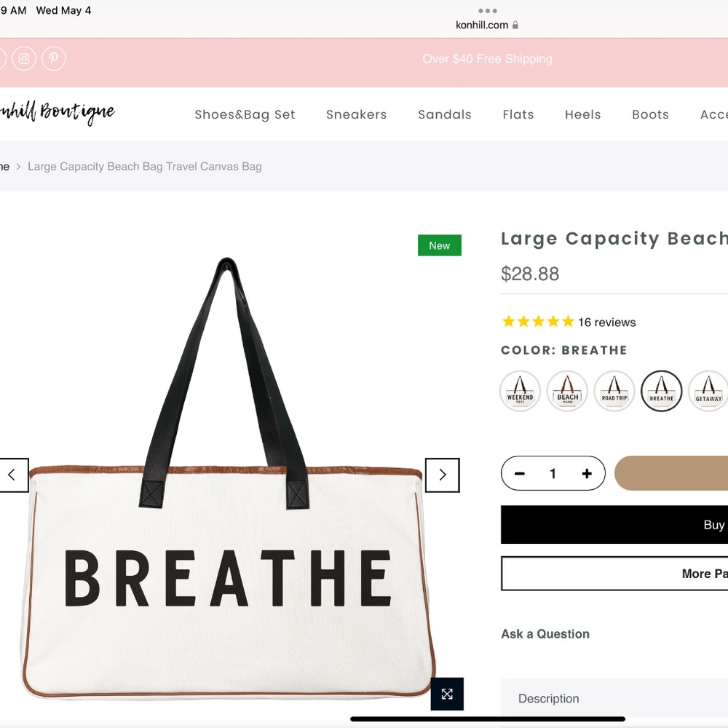Screen dimensions: 728x728
Task: Open the Flats menu item
Action: pos(518,115)
